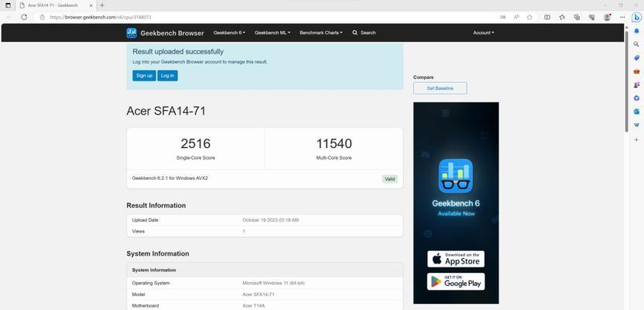Open the Favorites list icon
This screenshot has height=310, width=644.
click(x=562, y=17)
